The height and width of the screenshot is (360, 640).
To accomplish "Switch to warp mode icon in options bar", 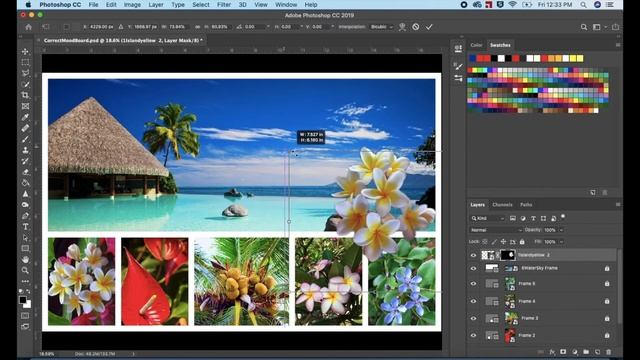I will click(402, 27).
